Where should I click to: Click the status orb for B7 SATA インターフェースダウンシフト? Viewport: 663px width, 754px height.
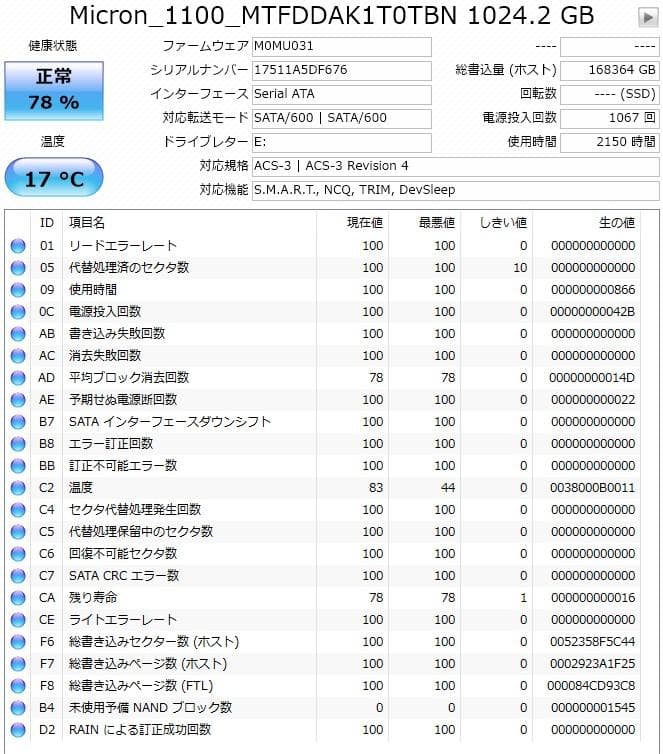pos(18,422)
